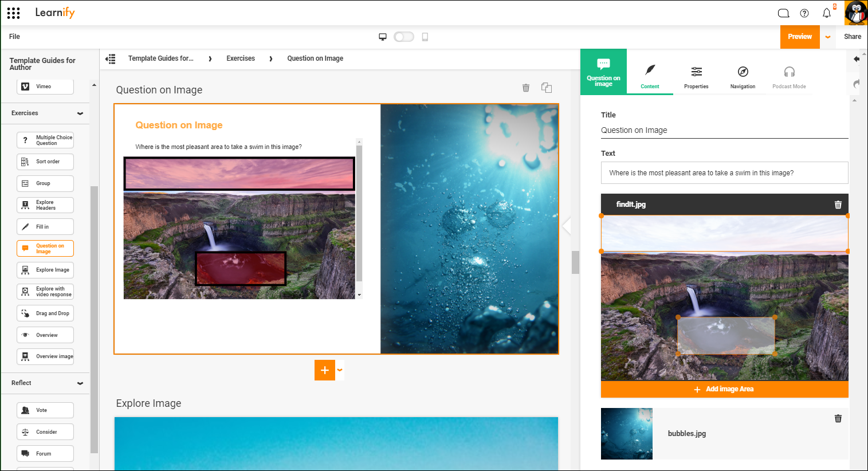Image resolution: width=868 pixels, height=471 pixels.
Task: Click first breadcrumb chevron after Template Guides
Action: [210, 58]
